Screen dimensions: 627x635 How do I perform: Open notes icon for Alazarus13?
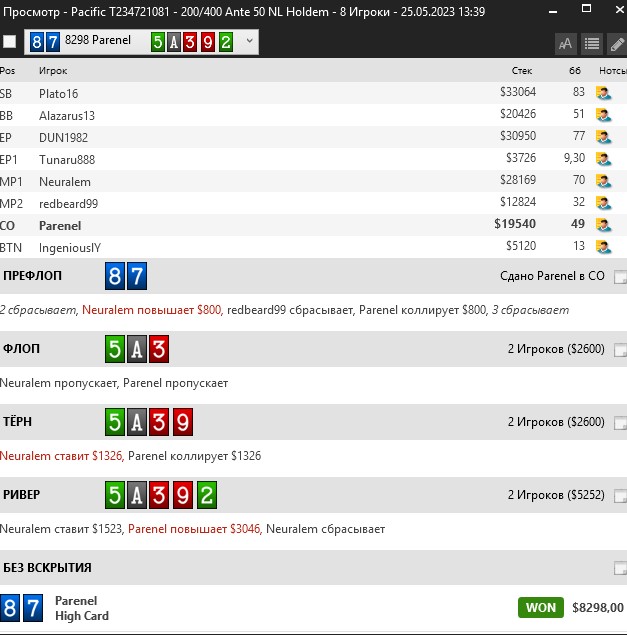[x=603, y=115]
